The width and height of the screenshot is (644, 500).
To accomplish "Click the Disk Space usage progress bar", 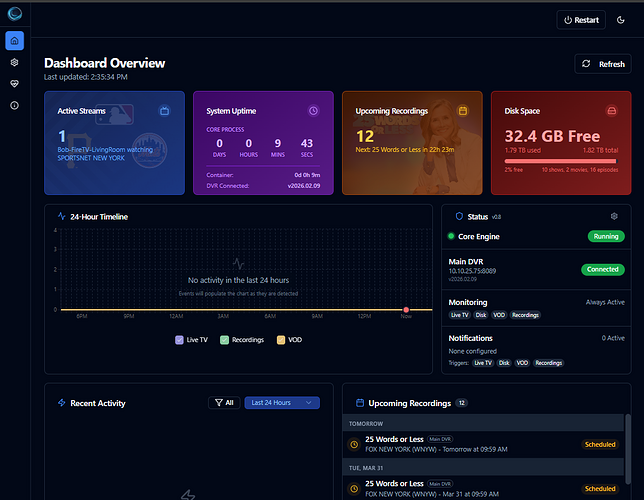I will click(x=564, y=160).
